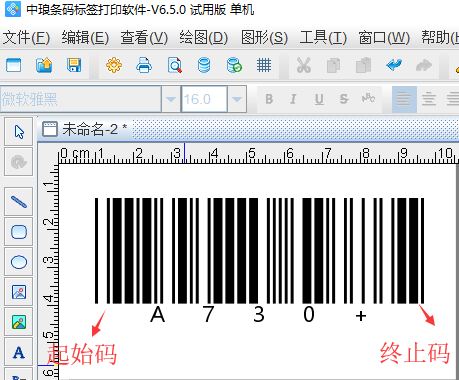Open the 文件(F) menu

(26, 37)
